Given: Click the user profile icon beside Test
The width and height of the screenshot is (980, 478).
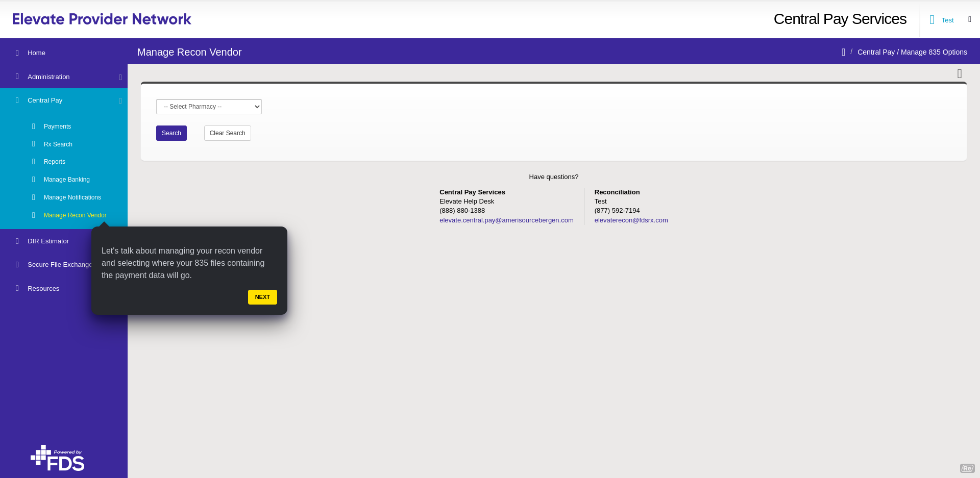Looking at the screenshot, I should (x=932, y=20).
